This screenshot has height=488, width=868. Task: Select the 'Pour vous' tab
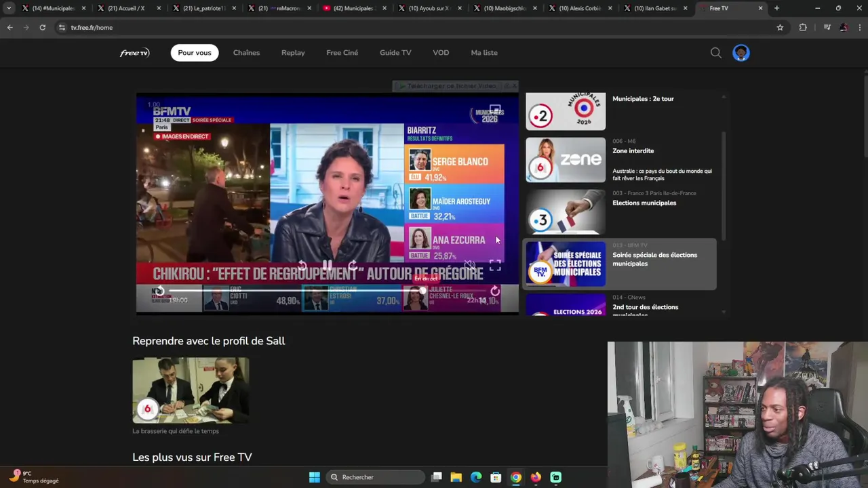195,53
